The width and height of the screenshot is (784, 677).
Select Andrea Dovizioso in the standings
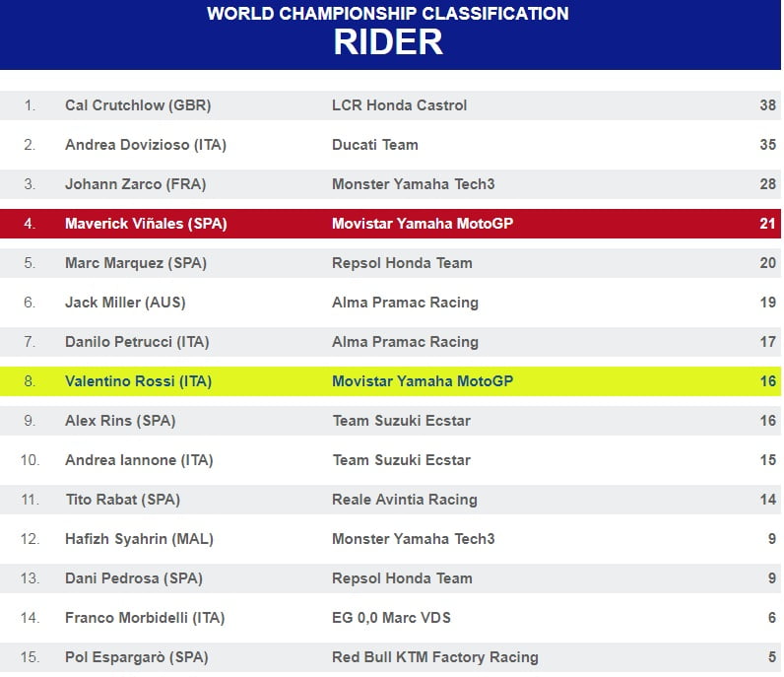(146, 145)
